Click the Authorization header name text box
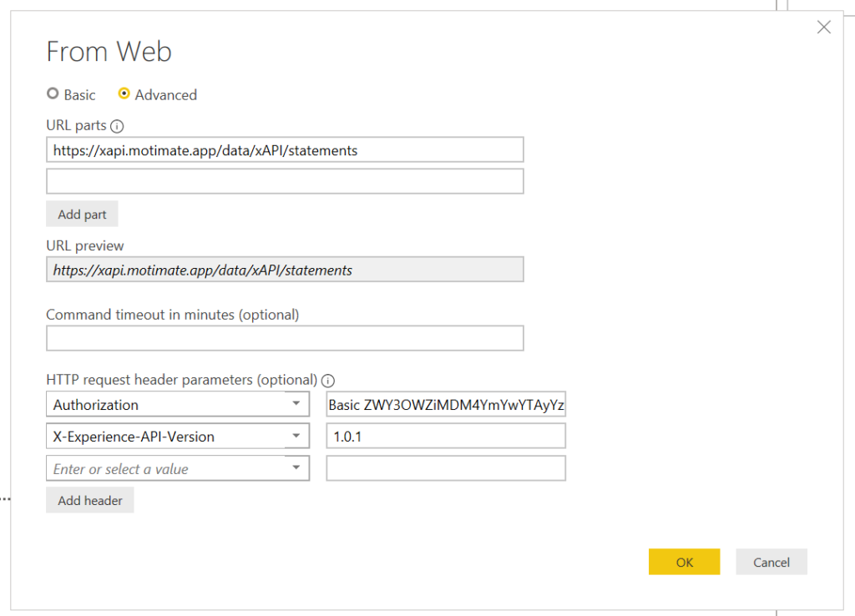Screen dimensions: 855x616 [x=165, y=404]
